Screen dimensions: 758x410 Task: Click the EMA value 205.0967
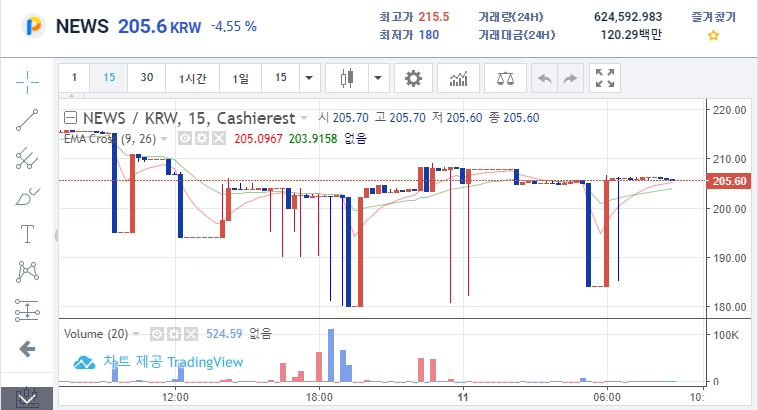click(x=258, y=139)
